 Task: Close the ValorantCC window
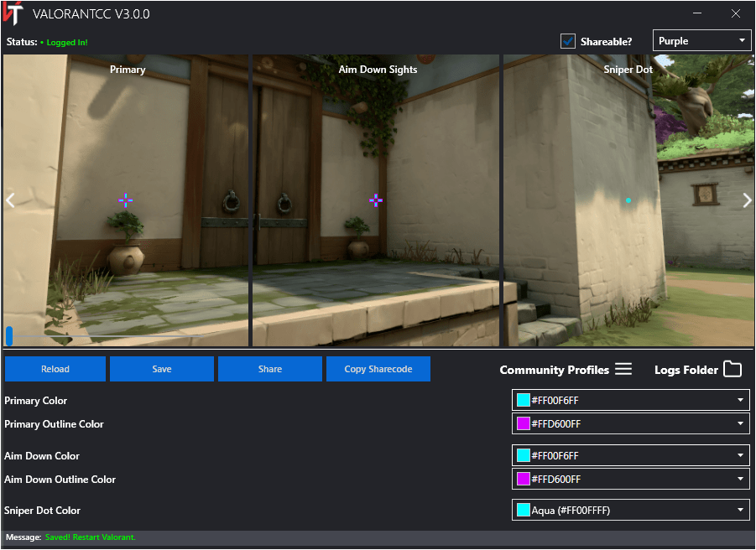pos(735,13)
